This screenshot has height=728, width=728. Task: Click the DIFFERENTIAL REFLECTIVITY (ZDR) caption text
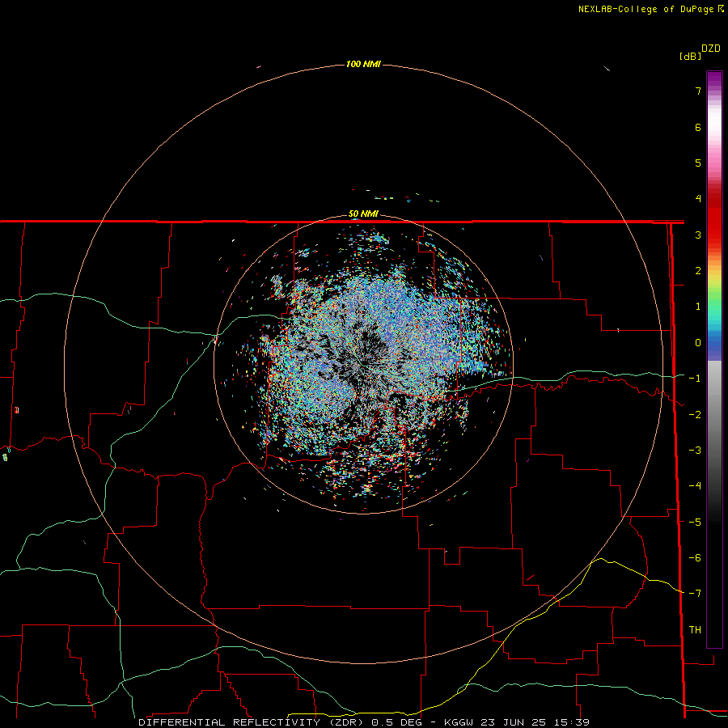click(x=252, y=722)
